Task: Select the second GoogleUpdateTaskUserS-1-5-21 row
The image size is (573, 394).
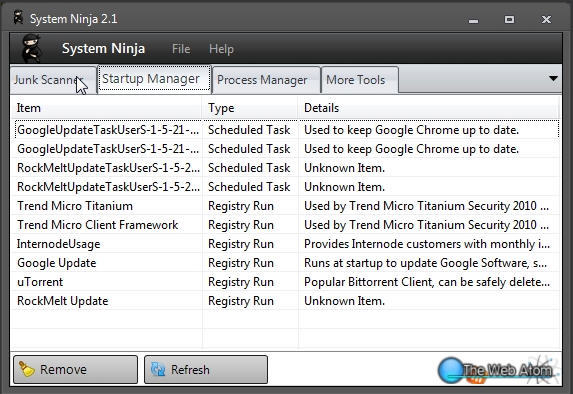Action: [286, 149]
